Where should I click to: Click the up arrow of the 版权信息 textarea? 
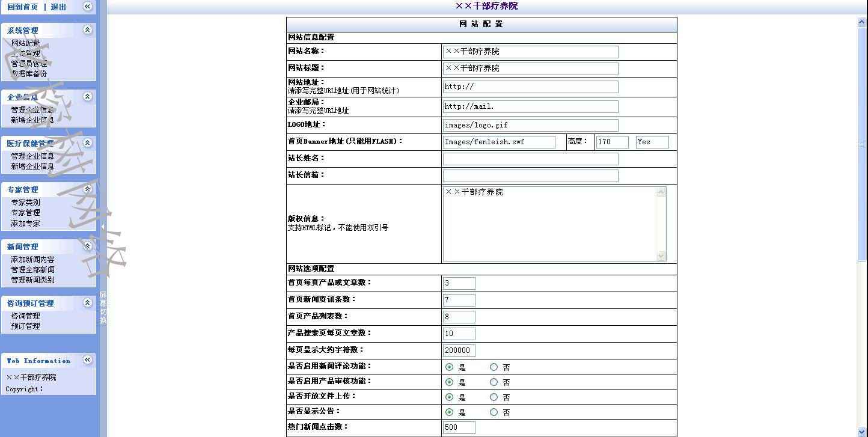pyautogui.click(x=661, y=192)
